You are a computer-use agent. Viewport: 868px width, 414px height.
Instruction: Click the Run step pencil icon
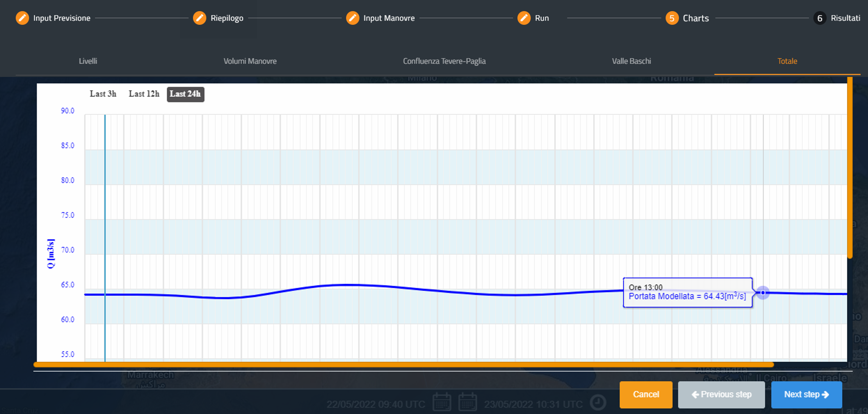point(524,18)
